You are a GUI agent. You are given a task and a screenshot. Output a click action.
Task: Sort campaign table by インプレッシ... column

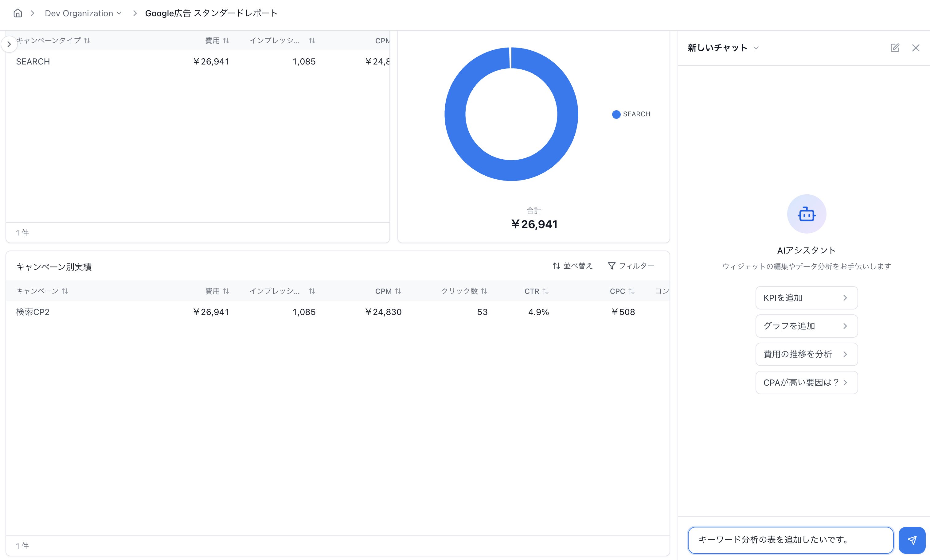282,291
